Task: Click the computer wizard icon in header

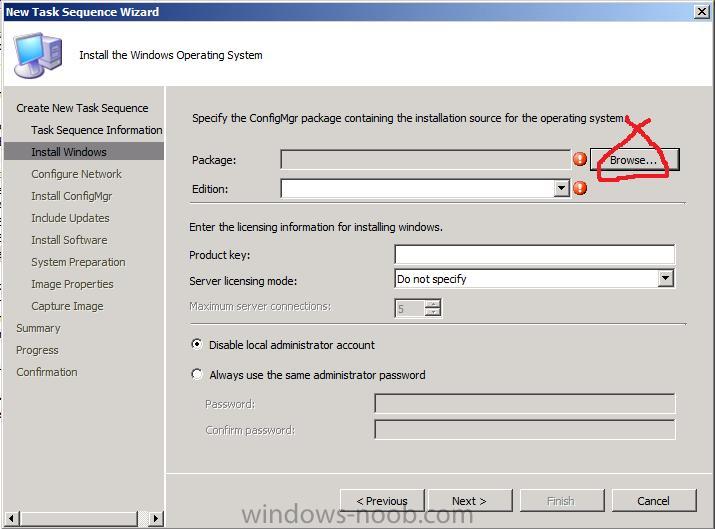Action: [37, 55]
